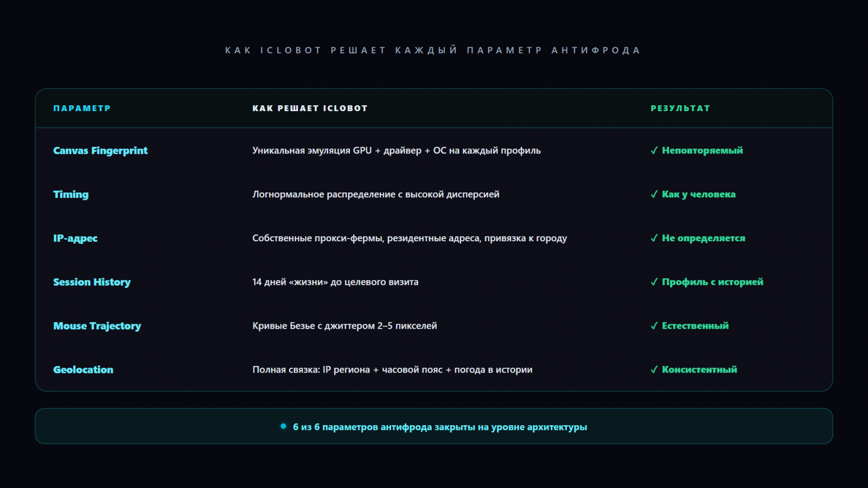Select the checkmark before "Не определяется"
868x488 pixels.
[x=654, y=239]
